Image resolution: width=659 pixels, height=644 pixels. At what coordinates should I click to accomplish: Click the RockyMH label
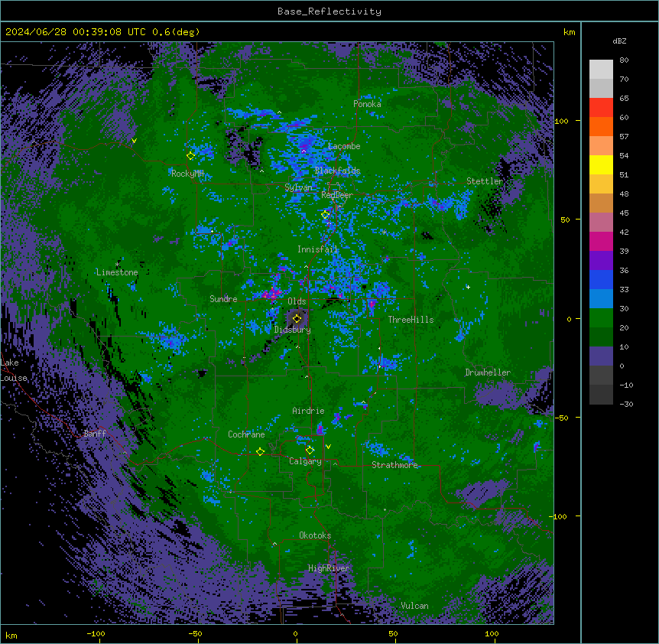click(187, 174)
